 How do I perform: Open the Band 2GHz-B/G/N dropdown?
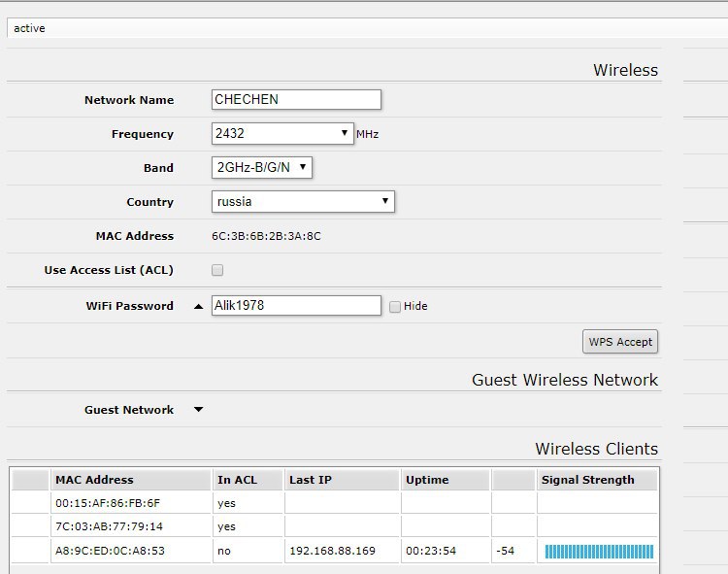coord(262,168)
